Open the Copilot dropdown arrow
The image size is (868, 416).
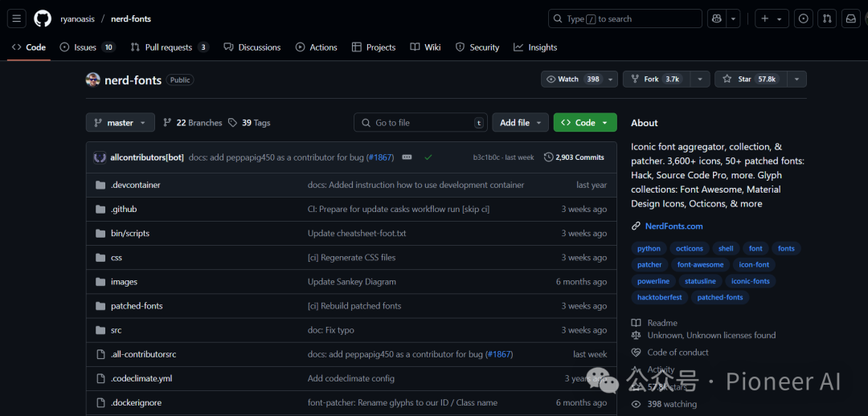[734, 18]
